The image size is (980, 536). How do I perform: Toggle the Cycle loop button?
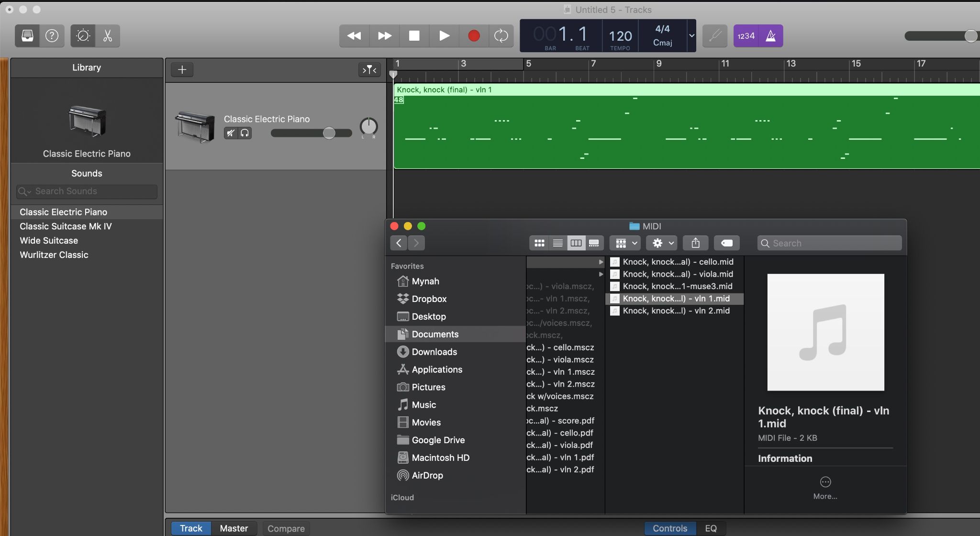point(501,36)
